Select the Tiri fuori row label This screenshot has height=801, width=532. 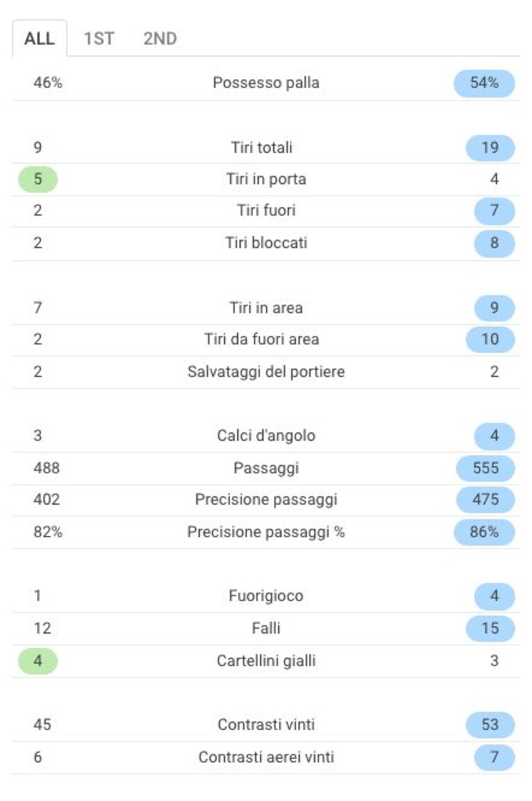pos(266,210)
